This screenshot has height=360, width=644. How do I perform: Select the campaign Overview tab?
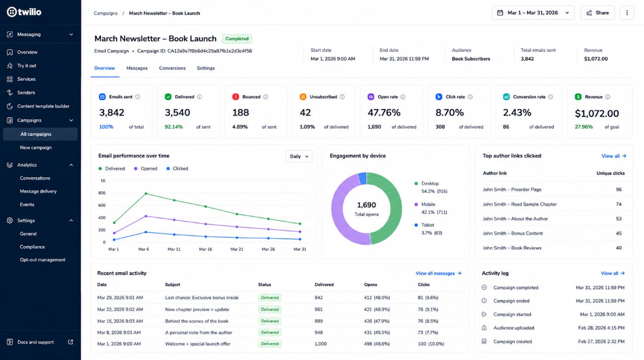point(105,68)
